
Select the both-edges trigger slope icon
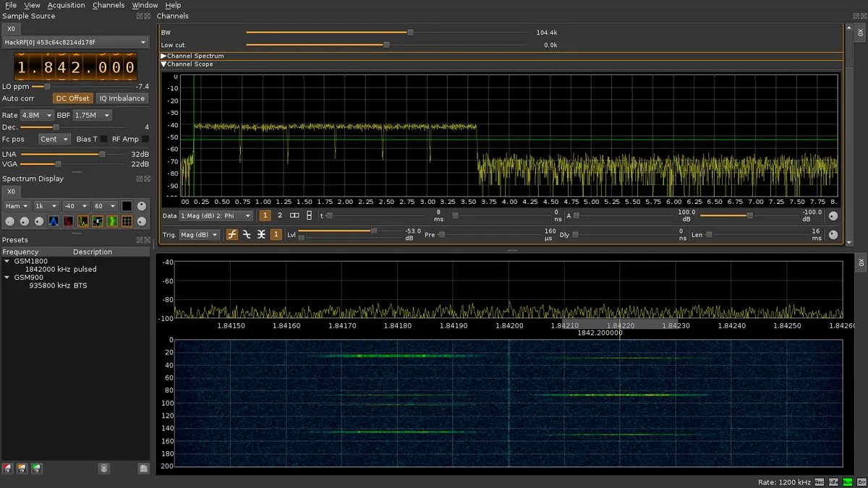click(261, 234)
